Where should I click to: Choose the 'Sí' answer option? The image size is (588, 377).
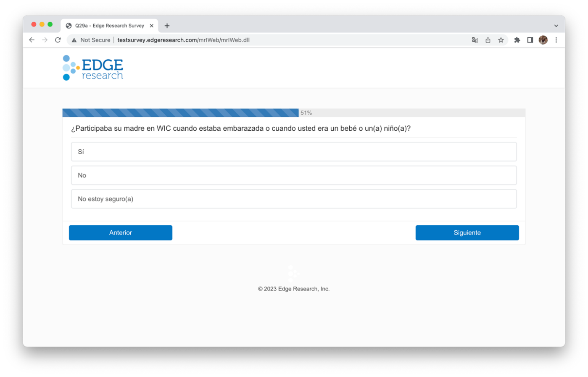[x=294, y=152]
